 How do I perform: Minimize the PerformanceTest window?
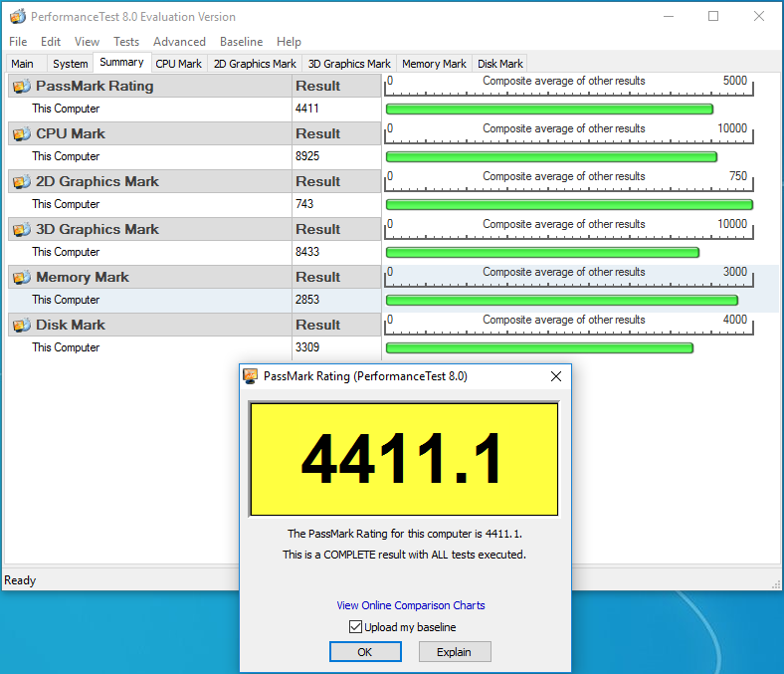point(669,17)
